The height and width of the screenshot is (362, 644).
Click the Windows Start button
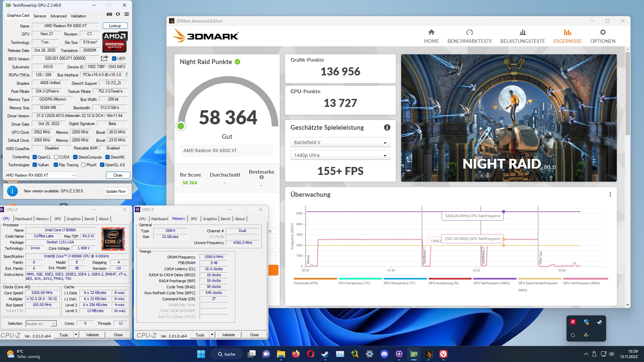tap(201, 354)
